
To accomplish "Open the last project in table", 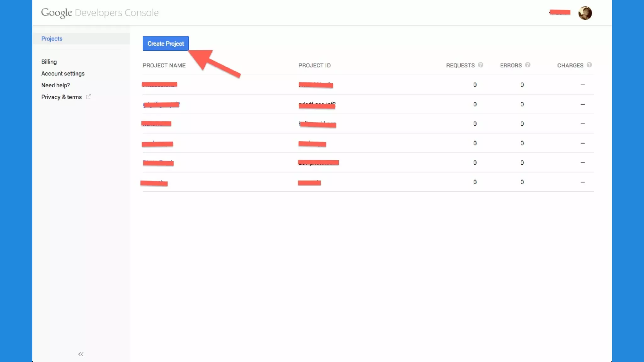I will (154, 183).
